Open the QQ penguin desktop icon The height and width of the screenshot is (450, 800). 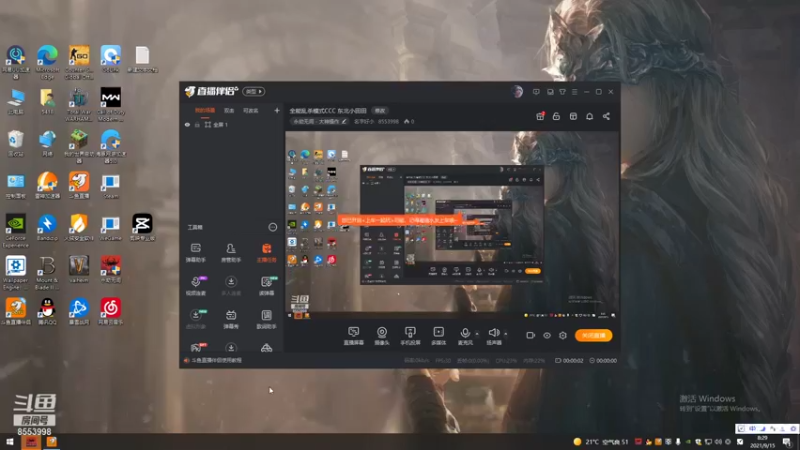pos(47,312)
